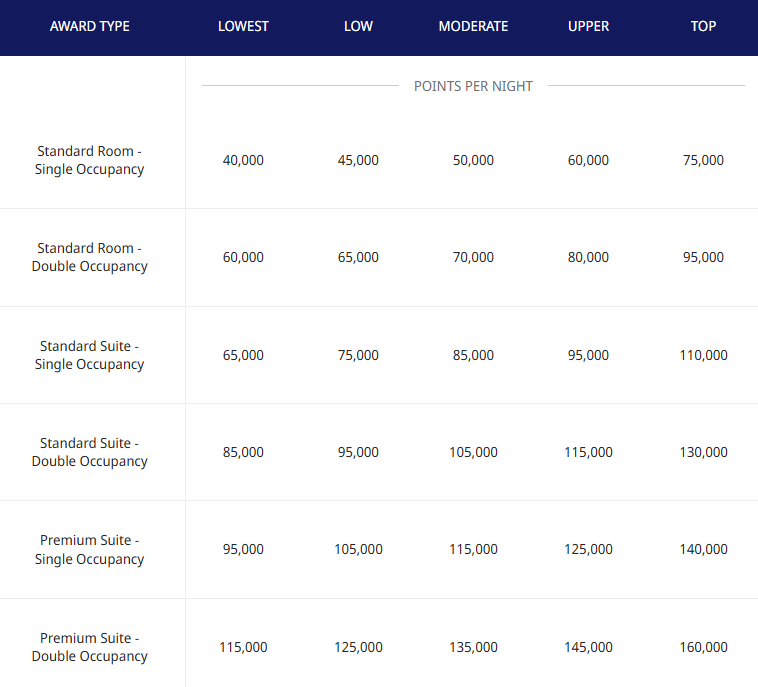The image size is (758, 687).
Task: Click 125,000 in Premium Suite Single Upper
Action: (x=588, y=550)
